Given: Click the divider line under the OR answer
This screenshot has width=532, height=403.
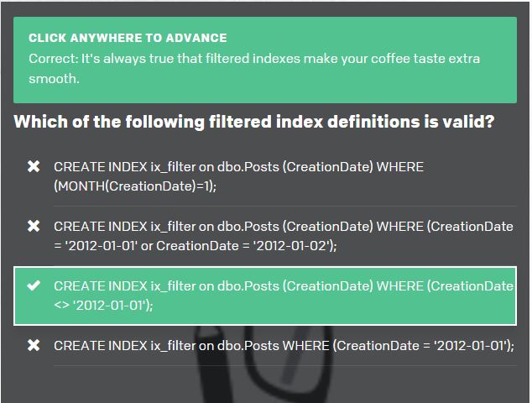Looking at the screenshot, I should [285, 265].
